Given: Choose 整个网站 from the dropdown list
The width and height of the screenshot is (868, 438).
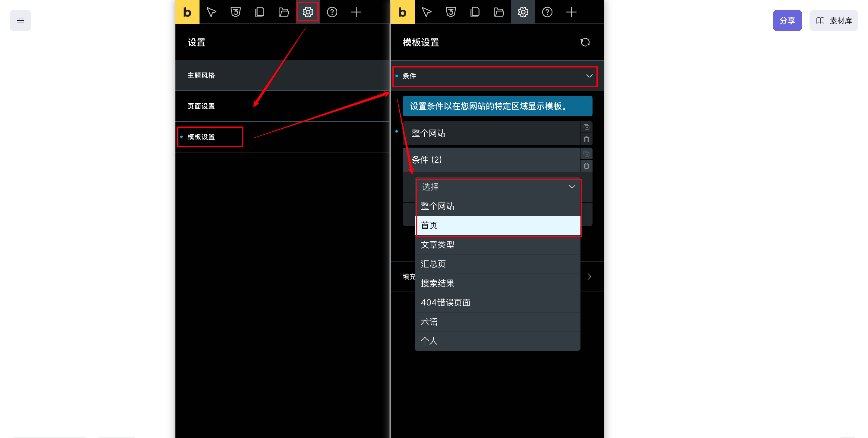Looking at the screenshot, I should [x=497, y=206].
